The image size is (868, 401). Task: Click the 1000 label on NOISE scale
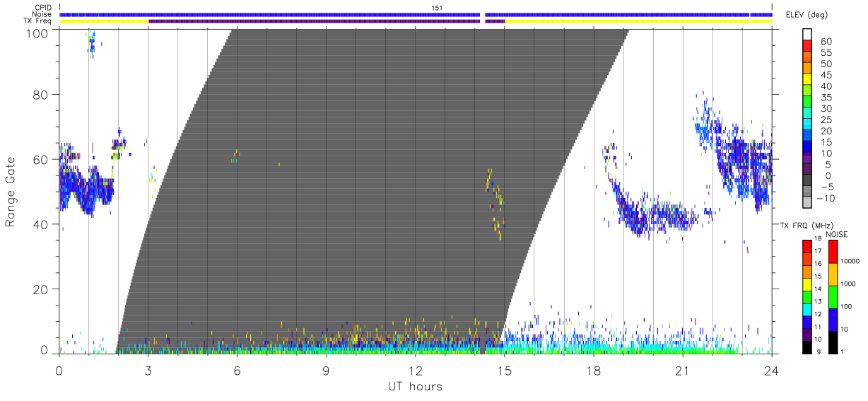pyautogui.click(x=848, y=284)
